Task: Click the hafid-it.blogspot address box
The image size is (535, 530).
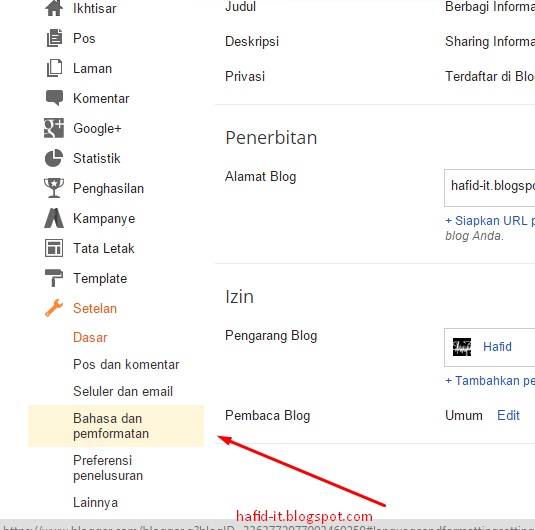Action: (490, 188)
